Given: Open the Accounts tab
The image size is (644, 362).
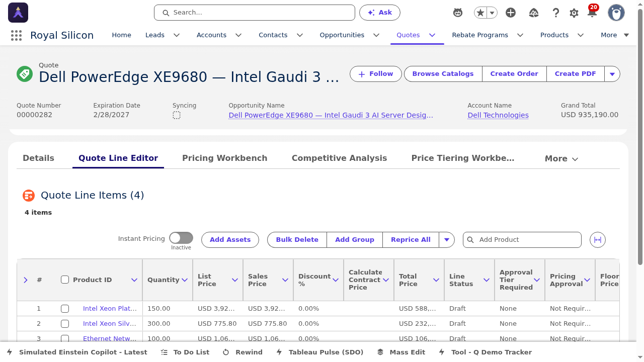Looking at the screenshot, I should pos(211,35).
